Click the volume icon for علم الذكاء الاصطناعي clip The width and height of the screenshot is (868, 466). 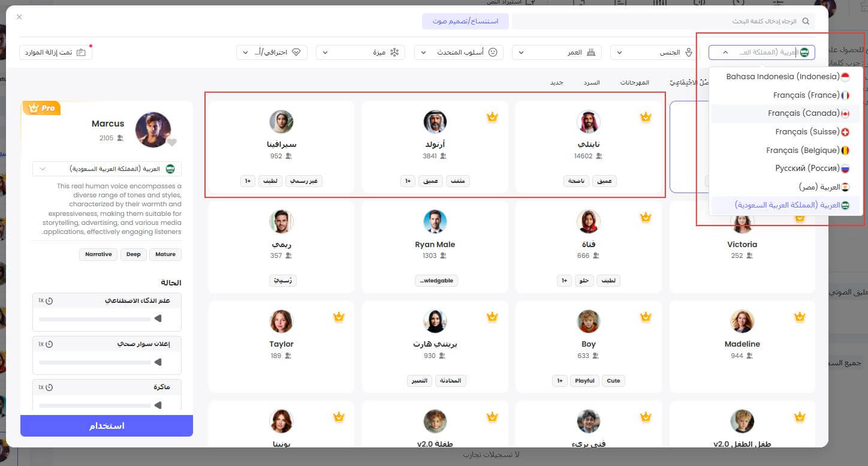pos(157,318)
